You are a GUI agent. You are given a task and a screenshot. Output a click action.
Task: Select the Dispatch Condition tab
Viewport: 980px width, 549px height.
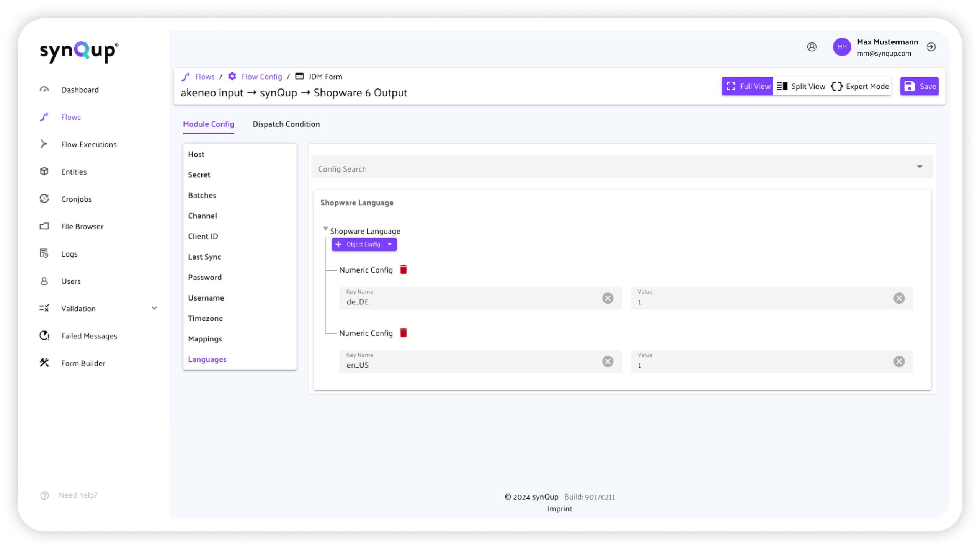point(286,124)
